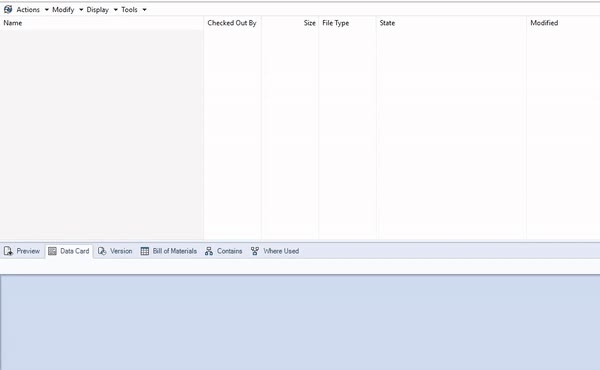Sort by the File Type column header
The height and width of the screenshot is (370, 600).
pyautogui.click(x=347, y=23)
